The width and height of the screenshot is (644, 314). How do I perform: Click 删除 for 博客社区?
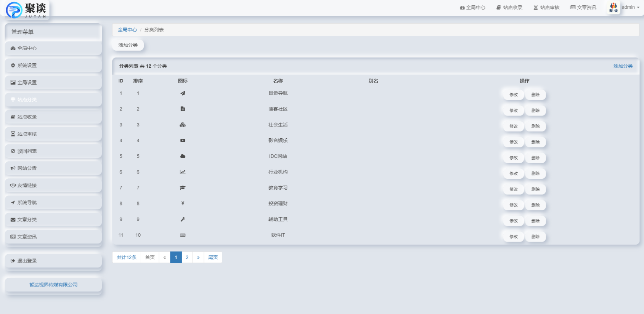535,111
